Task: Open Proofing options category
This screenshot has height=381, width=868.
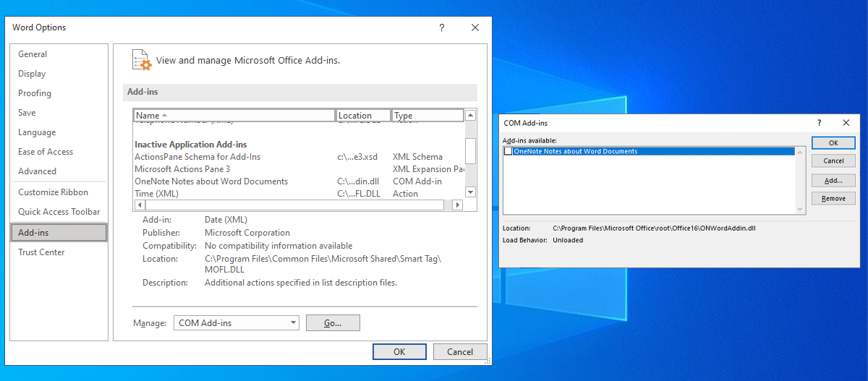Action: point(58,93)
